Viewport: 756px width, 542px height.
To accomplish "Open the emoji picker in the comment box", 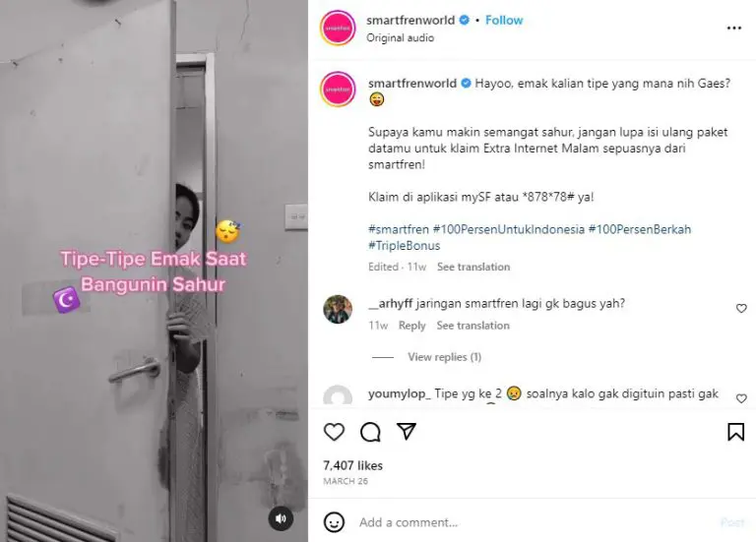I will pyautogui.click(x=334, y=522).
